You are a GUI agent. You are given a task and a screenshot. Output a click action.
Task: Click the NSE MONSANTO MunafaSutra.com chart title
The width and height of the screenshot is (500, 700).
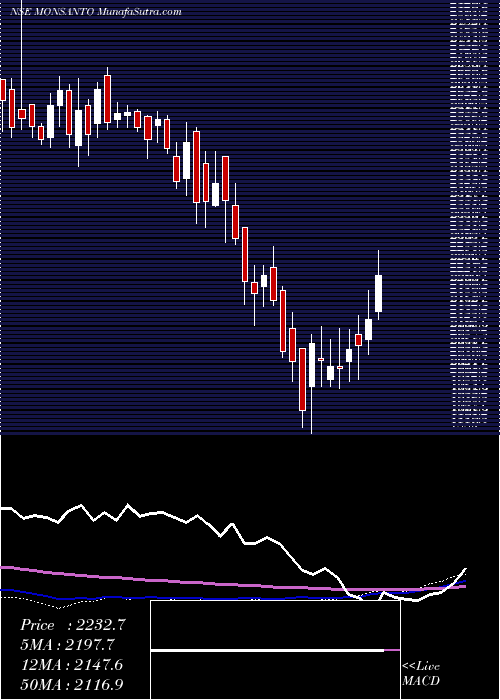click(96, 12)
